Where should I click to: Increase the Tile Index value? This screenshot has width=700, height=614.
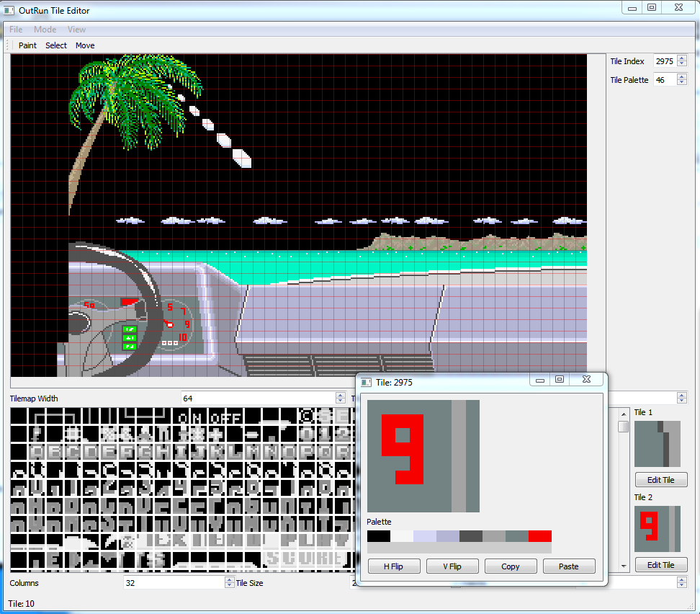click(682, 58)
